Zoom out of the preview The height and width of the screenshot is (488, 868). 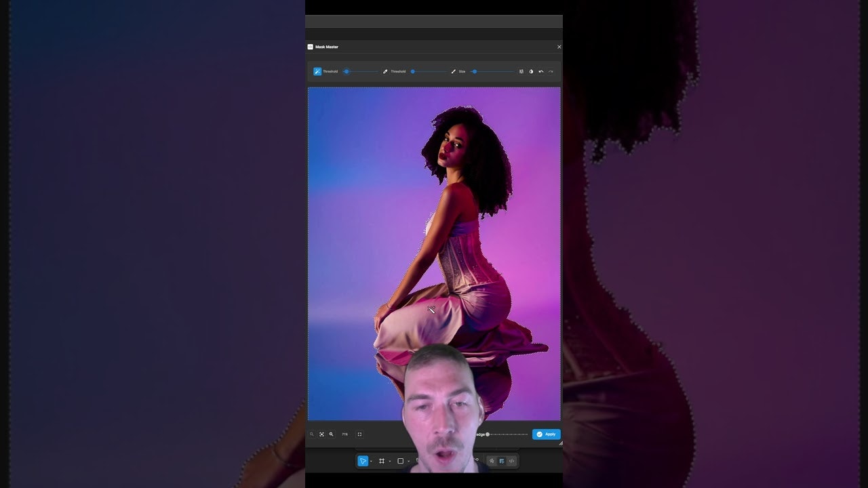tap(312, 434)
